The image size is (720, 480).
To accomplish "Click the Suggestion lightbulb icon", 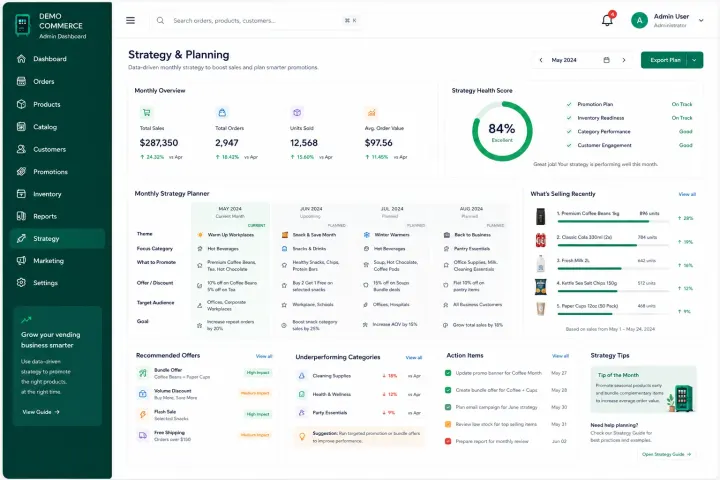I will 302,436.
